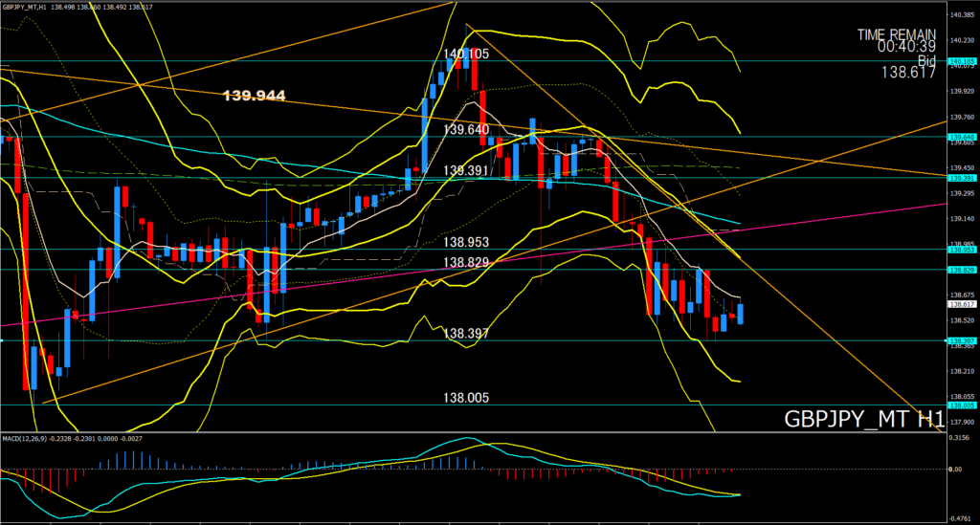Screen dimensions: 980x525
Task: Click the Bid label
Action: tap(926, 60)
